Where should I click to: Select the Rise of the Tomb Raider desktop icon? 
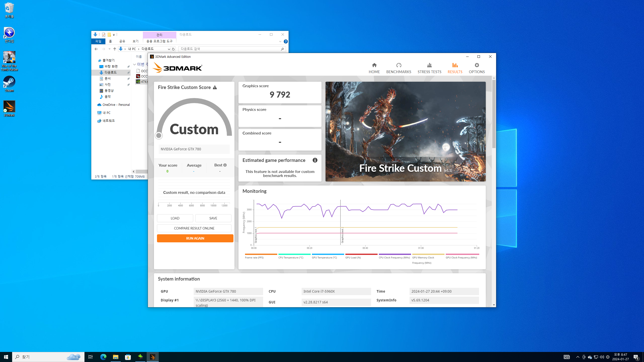(x=9, y=61)
